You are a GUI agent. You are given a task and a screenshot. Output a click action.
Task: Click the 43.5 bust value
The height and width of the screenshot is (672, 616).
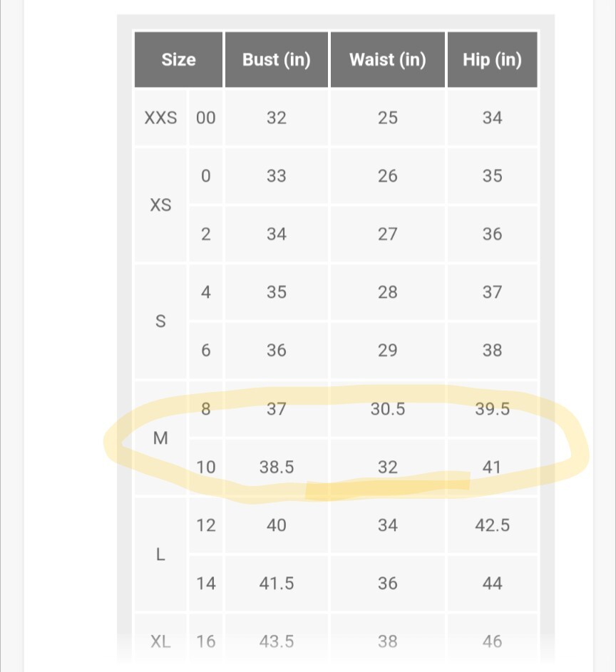(x=277, y=641)
